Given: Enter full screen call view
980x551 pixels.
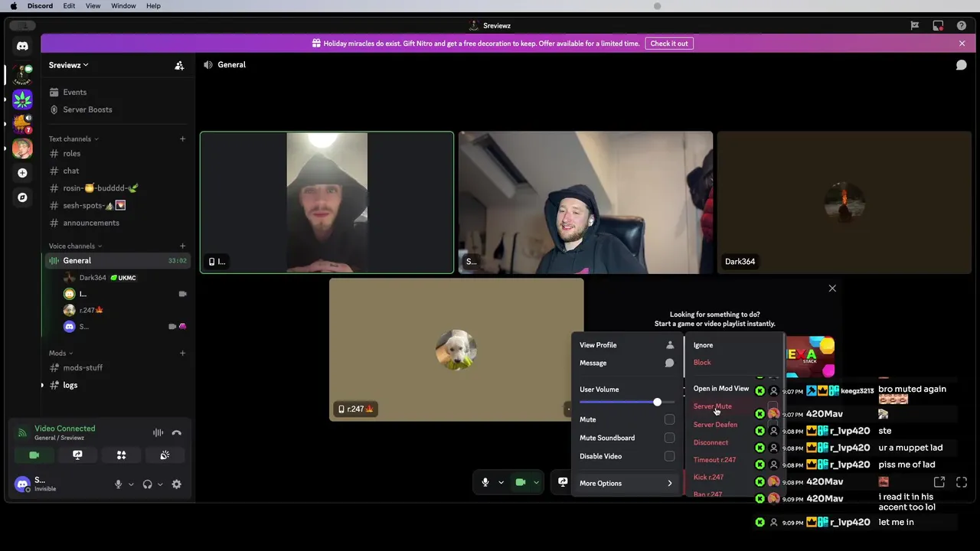Looking at the screenshot, I should pyautogui.click(x=962, y=482).
